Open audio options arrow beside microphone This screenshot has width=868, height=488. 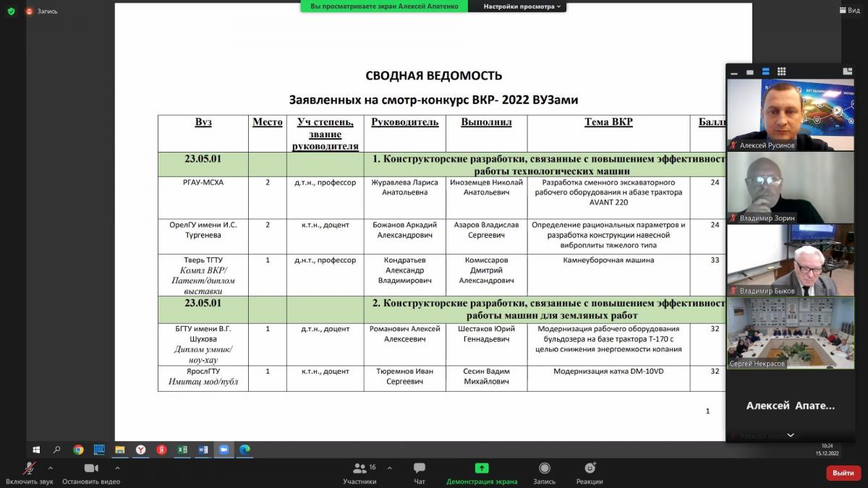(x=51, y=468)
